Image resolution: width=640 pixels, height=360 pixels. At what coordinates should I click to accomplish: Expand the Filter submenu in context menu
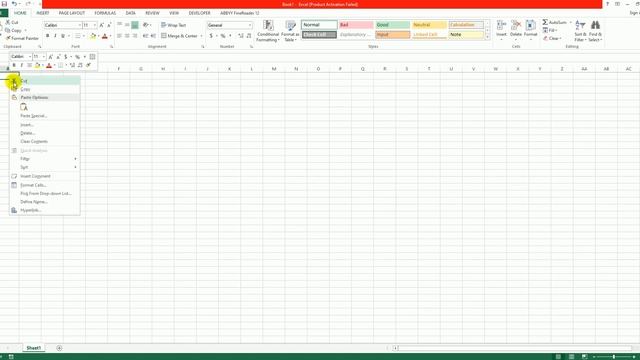tap(45, 159)
